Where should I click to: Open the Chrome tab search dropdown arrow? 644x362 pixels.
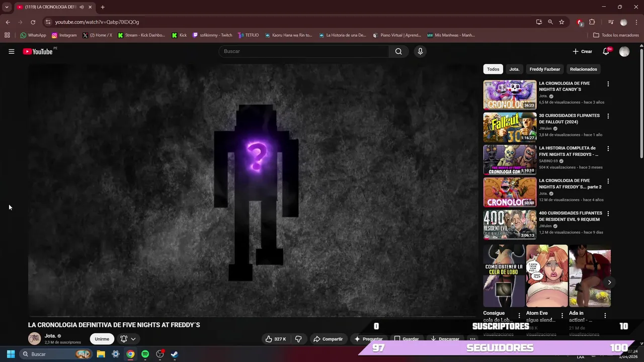(x=7, y=7)
